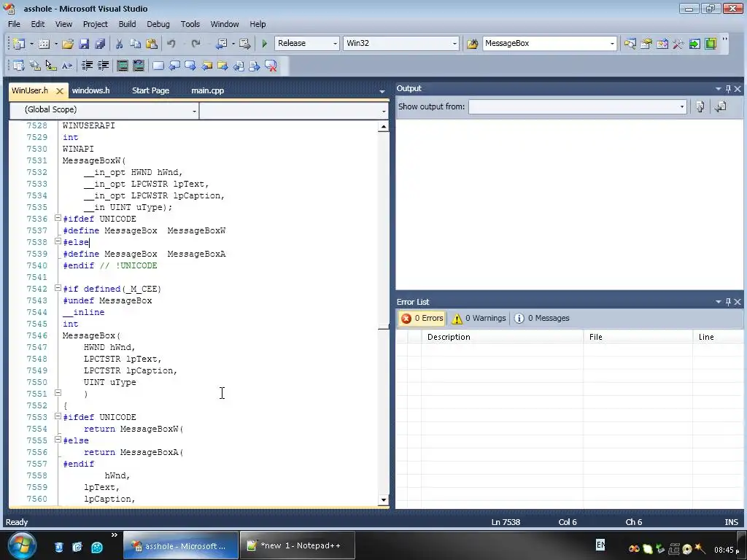The image size is (747, 560).
Task: Click the Display Word Completion icon
Action: [67, 66]
